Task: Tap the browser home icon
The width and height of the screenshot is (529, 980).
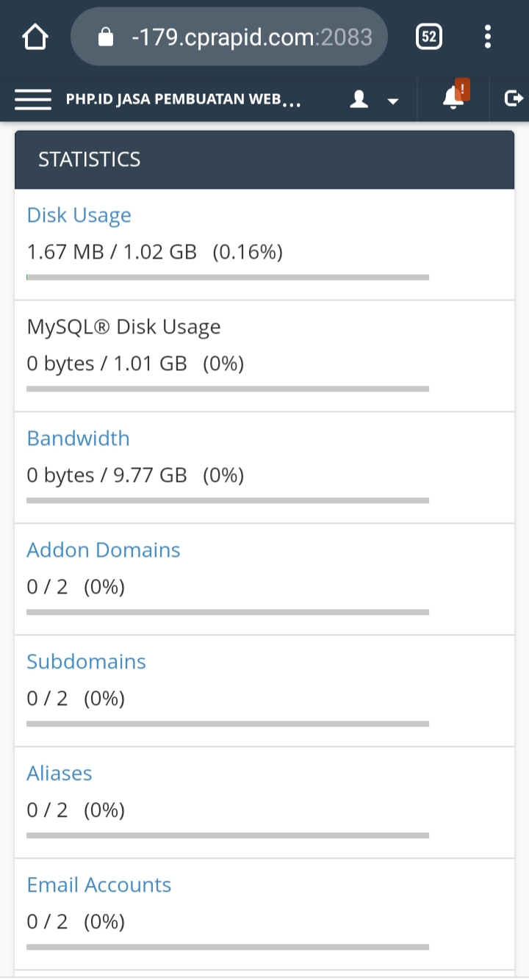Action: pos(35,37)
